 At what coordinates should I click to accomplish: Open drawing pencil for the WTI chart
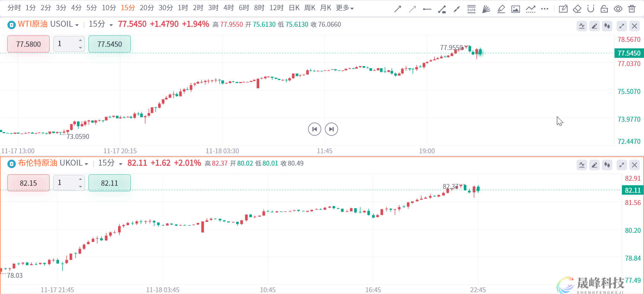tap(594, 26)
